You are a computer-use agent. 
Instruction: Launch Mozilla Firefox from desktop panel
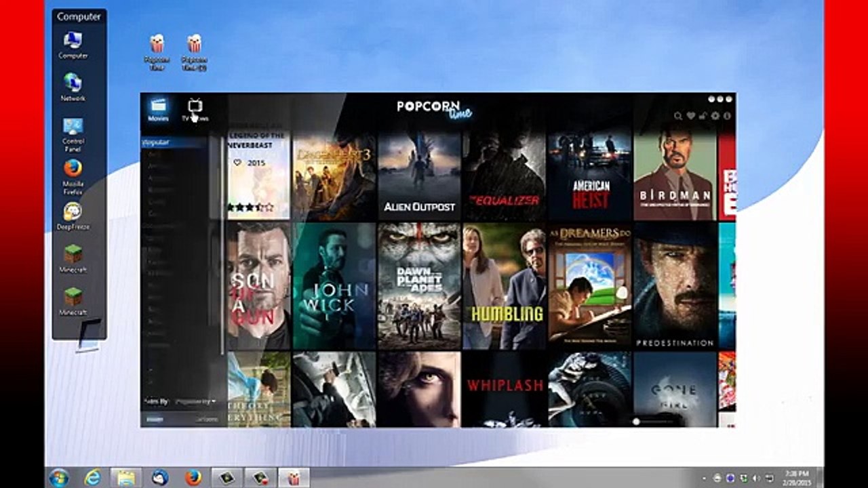coord(73,177)
